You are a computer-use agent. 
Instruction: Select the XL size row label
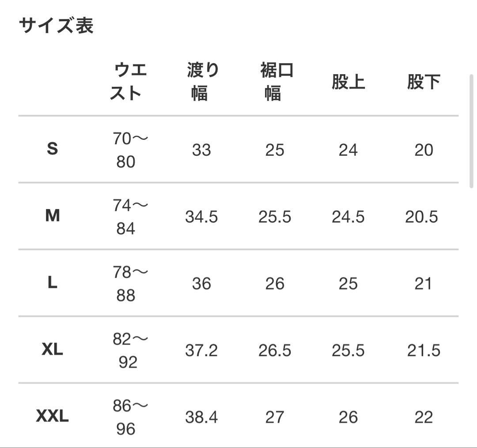(x=52, y=350)
